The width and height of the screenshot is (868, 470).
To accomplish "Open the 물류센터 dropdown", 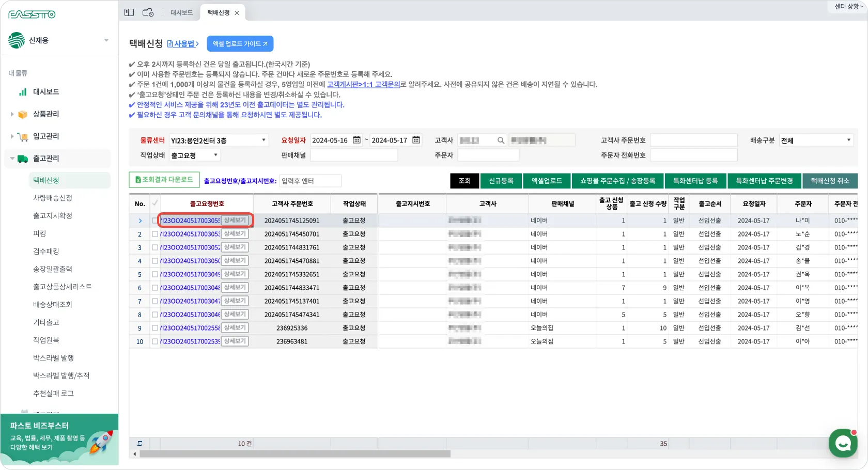I will pos(219,140).
